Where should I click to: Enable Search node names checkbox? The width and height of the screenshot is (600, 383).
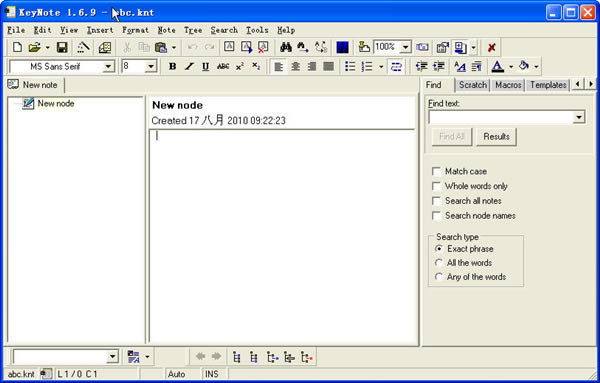click(436, 216)
